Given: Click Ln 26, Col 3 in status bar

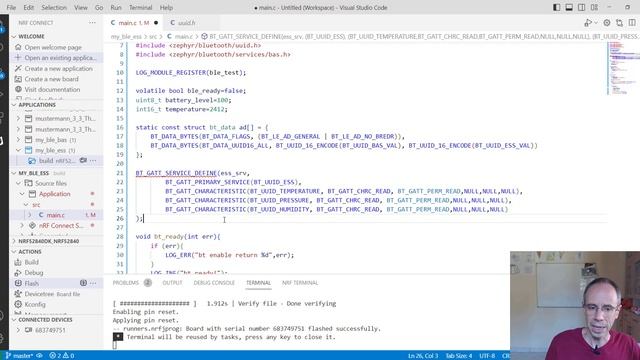Looking at the screenshot, I should click(x=423, y=356).
